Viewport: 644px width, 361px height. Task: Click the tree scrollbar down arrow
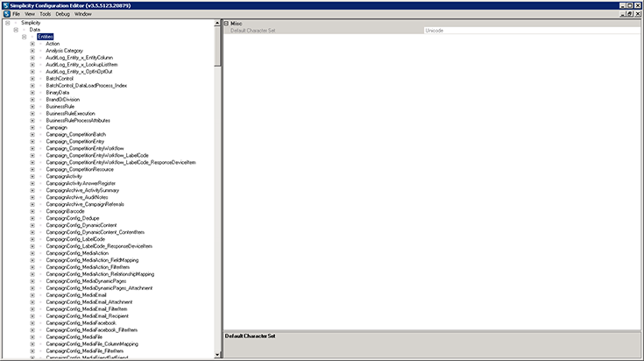[217, 355]
